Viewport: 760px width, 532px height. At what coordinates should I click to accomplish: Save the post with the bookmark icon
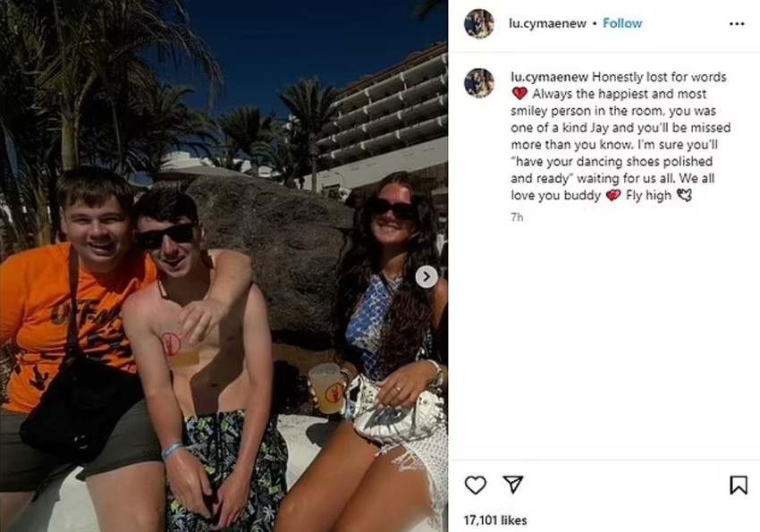pyautogui.click(x=739, y=485)
